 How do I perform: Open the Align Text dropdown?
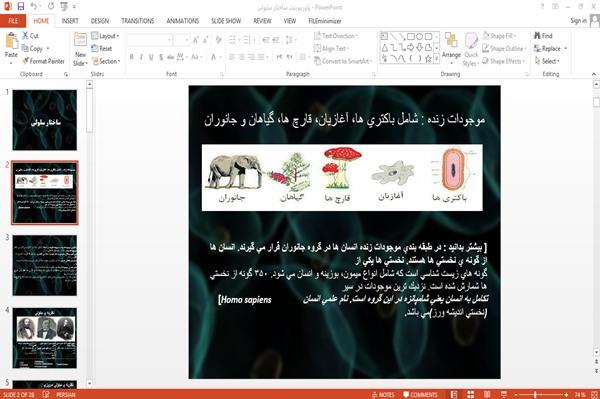(331, 49)
